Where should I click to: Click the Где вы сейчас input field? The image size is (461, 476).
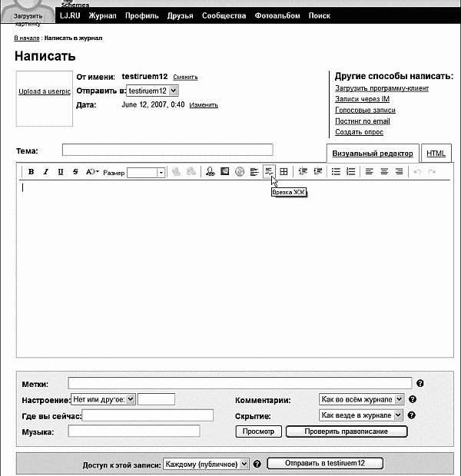point(148,415)
